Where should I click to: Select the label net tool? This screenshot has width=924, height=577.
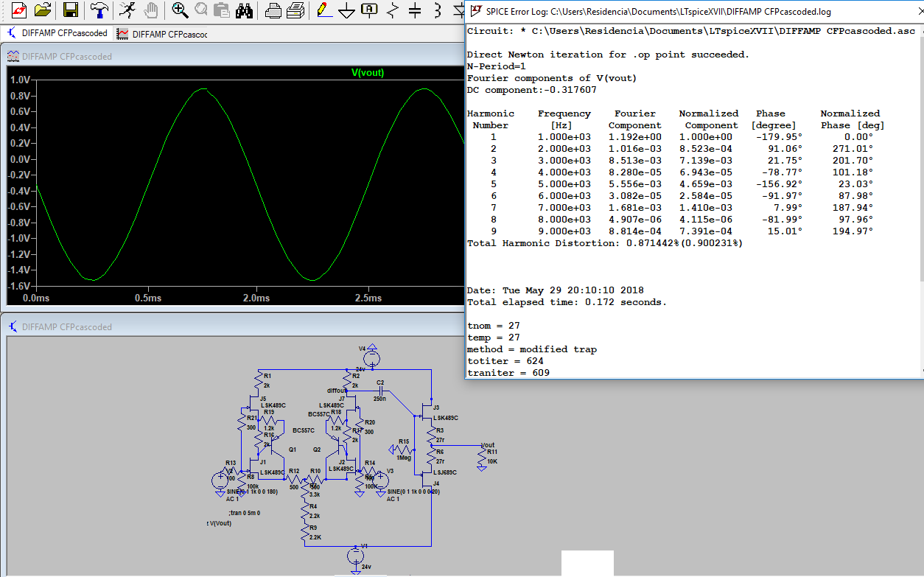click(x=369, y=10)
